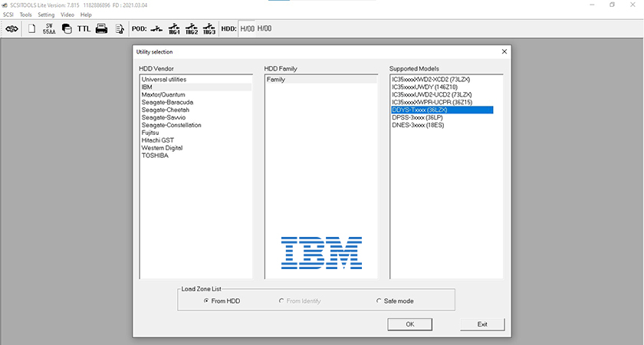Open the Tools menu
This screenshot has width=644, height=345.
[x=25, y=15]
